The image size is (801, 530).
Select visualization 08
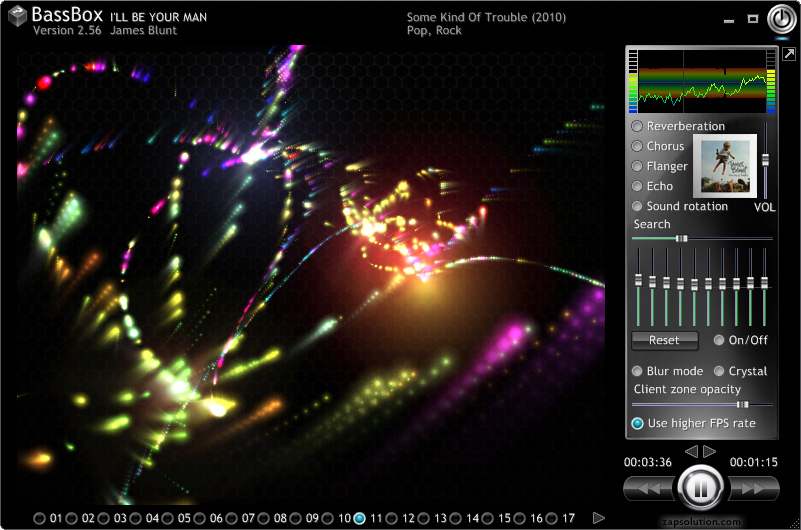(264, 518)
